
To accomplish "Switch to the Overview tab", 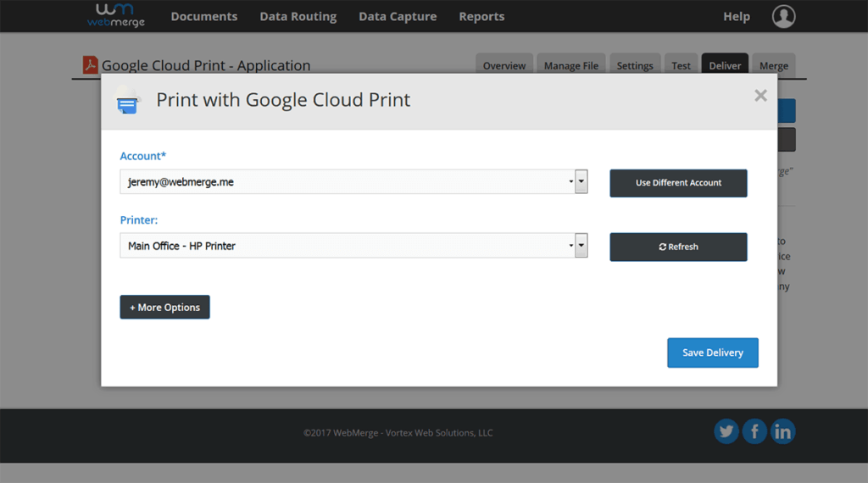I will (x=504, y=65).
